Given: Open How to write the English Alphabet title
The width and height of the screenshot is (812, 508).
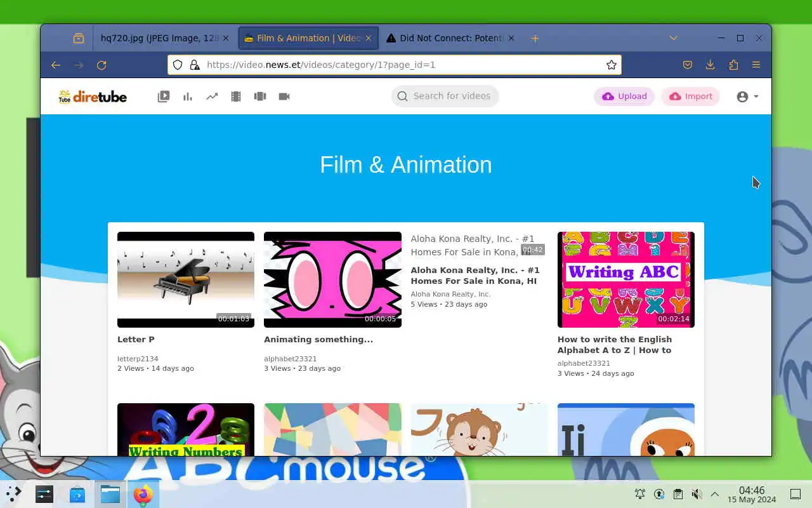Looking at the screenshot, I should [615, 345].
